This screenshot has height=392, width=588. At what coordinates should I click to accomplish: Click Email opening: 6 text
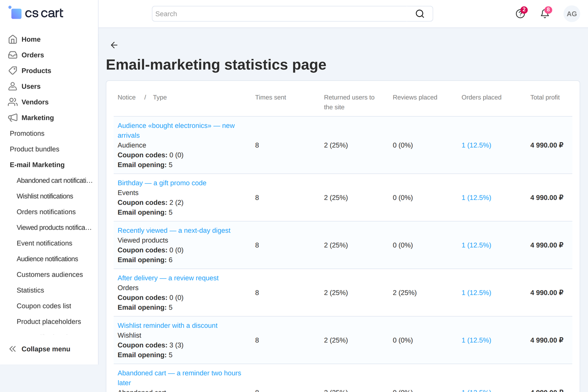[x=145, y=260]
